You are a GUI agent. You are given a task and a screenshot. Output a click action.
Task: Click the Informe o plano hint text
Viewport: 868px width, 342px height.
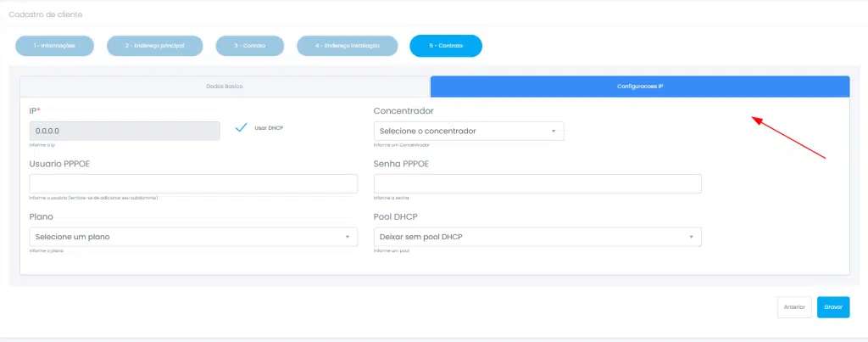(x=47, y=250)
